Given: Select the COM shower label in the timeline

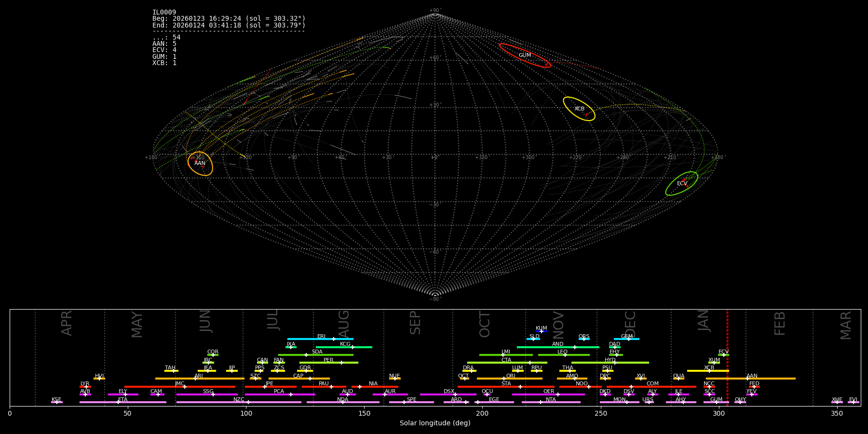Looking at the screenshot, I should (652, 384).
